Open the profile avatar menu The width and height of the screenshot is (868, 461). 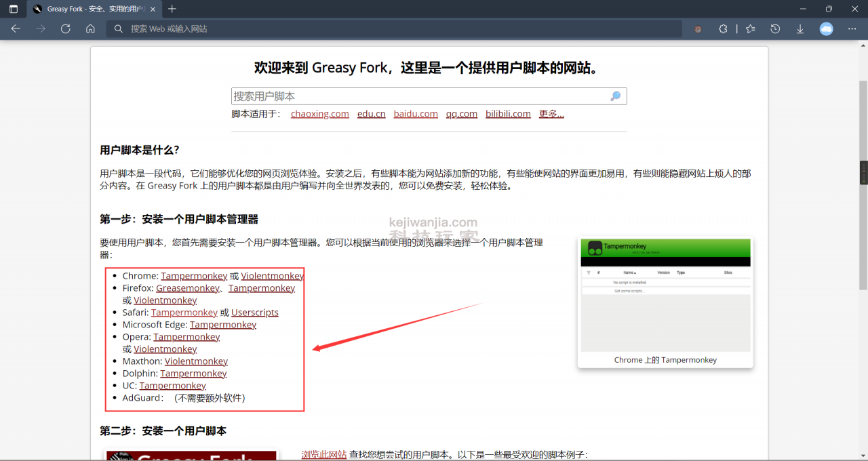(826, 28)
